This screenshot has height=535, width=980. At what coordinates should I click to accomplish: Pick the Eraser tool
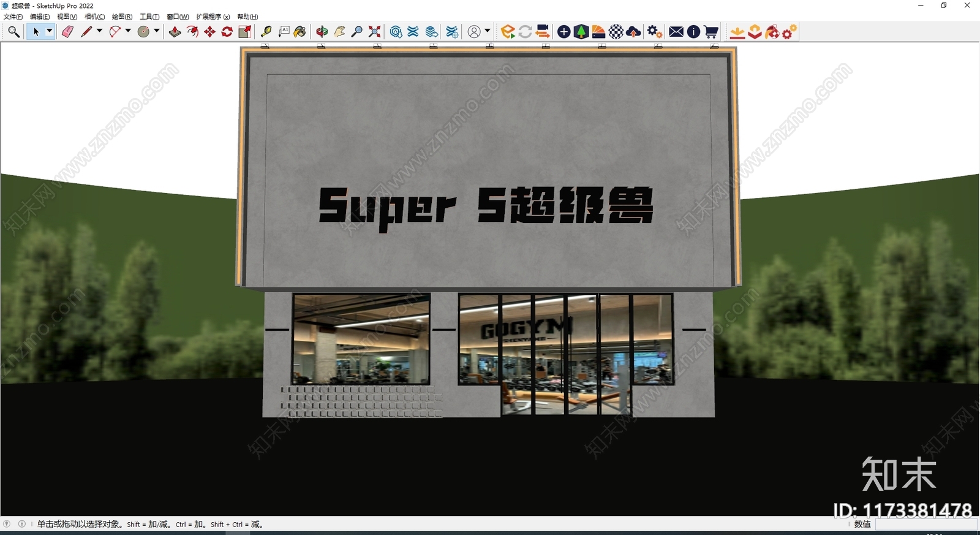pos(67,32)
